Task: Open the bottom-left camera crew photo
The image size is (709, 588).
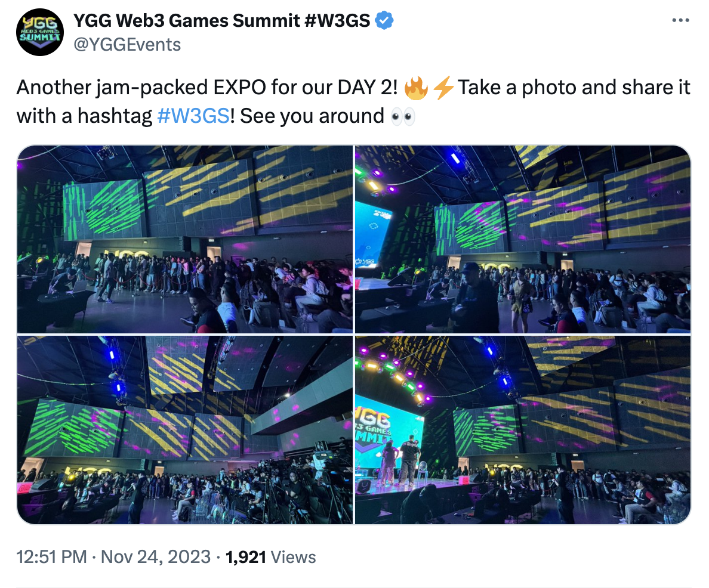Action: [185, 430]
